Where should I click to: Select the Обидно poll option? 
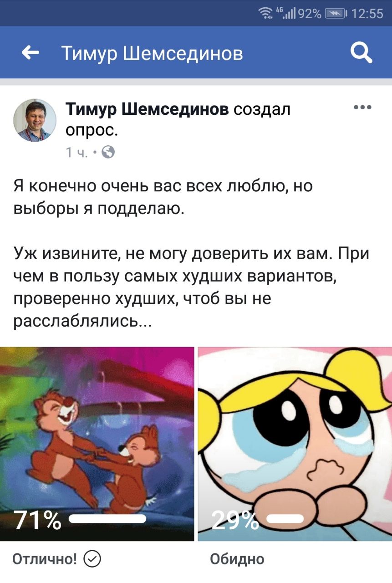coord(237,559)
